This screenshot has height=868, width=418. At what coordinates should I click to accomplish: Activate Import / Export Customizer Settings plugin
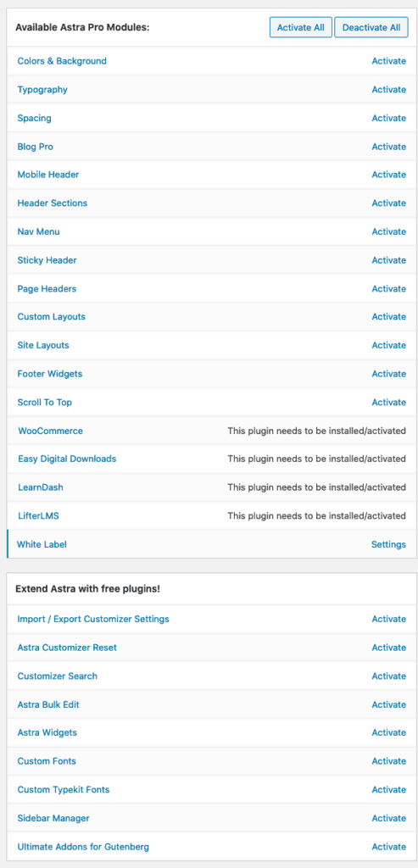tap(388, 619)
